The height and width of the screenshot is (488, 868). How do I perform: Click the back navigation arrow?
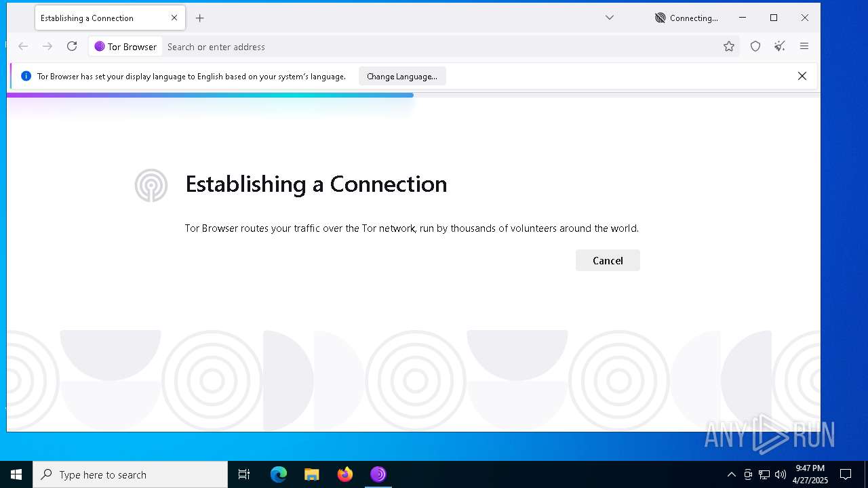click(23, 46)
